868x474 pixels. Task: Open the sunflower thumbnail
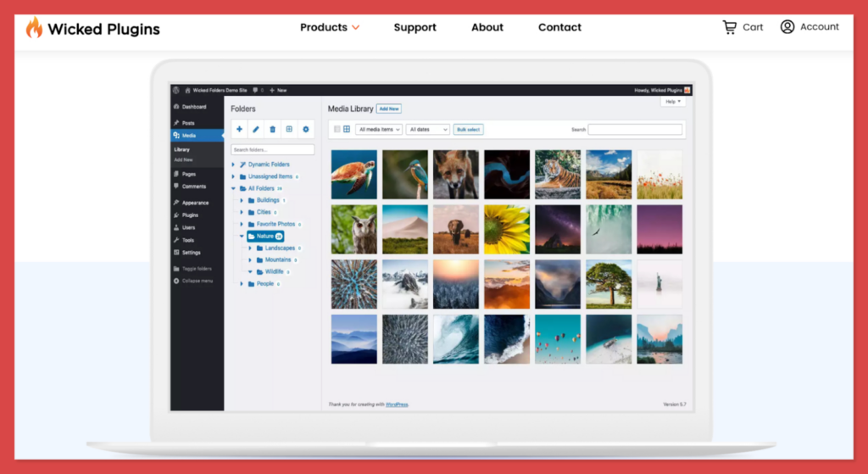click(x=507, y=229)
